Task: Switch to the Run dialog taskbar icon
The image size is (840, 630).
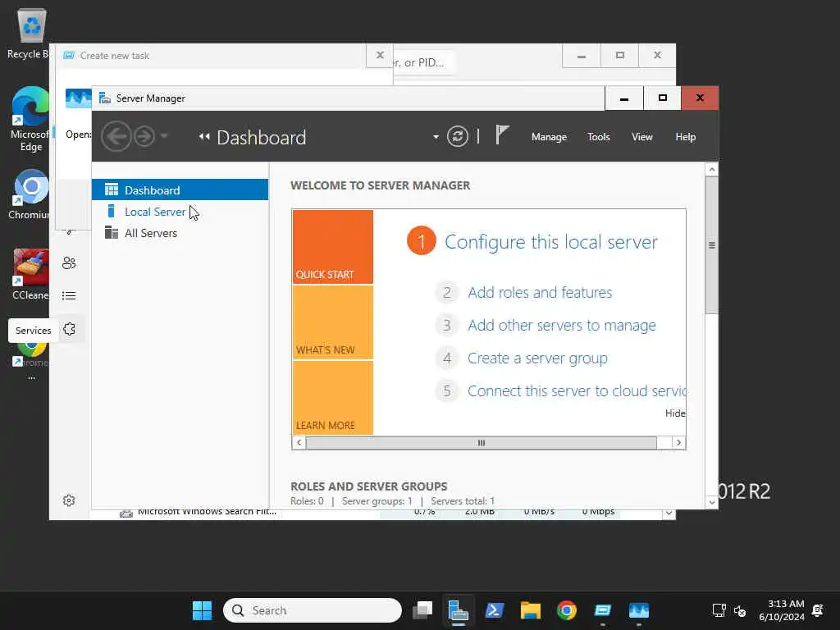Action: (x=603, y=610)
